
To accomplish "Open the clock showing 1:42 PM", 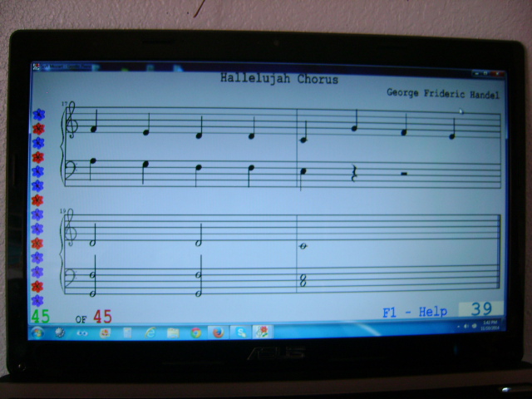I will pyautogui.click(x=490, y=325).
